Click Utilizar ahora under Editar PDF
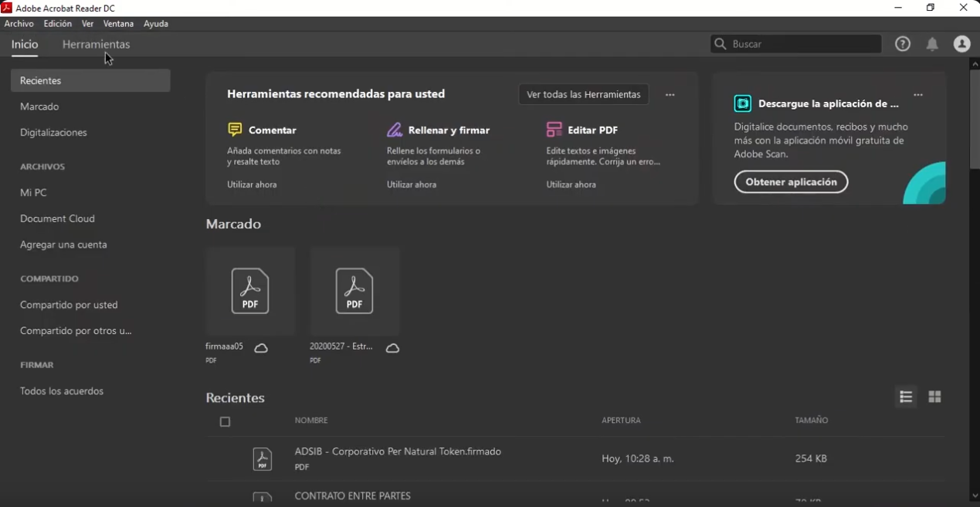Screen dimensions: 980x507 point(571,185)
